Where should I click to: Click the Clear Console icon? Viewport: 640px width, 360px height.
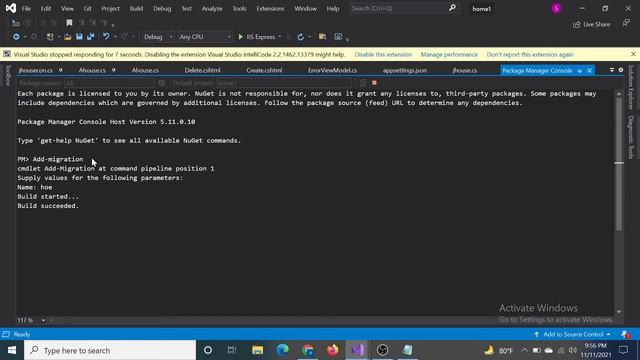(x=363, y=83)
